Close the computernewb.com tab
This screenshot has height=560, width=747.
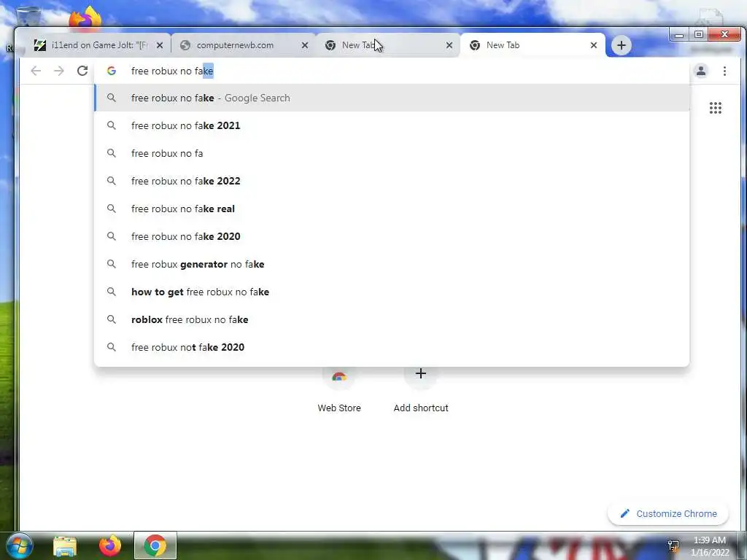tap(305, 45)
